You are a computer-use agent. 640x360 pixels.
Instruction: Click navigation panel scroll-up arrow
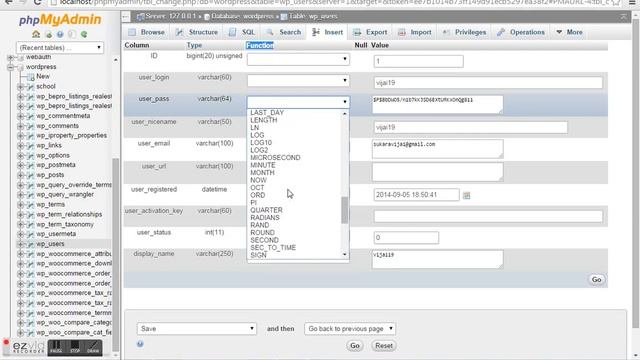pos(116,60)
